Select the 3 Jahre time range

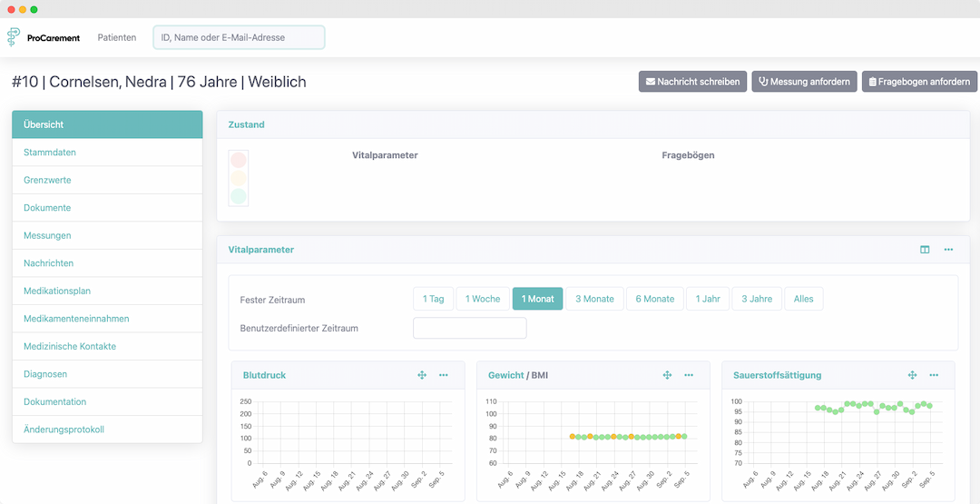[757, 299]
